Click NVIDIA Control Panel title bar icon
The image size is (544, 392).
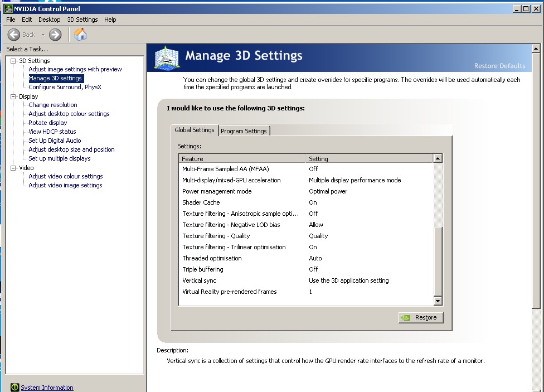click(x=8, y=9)
